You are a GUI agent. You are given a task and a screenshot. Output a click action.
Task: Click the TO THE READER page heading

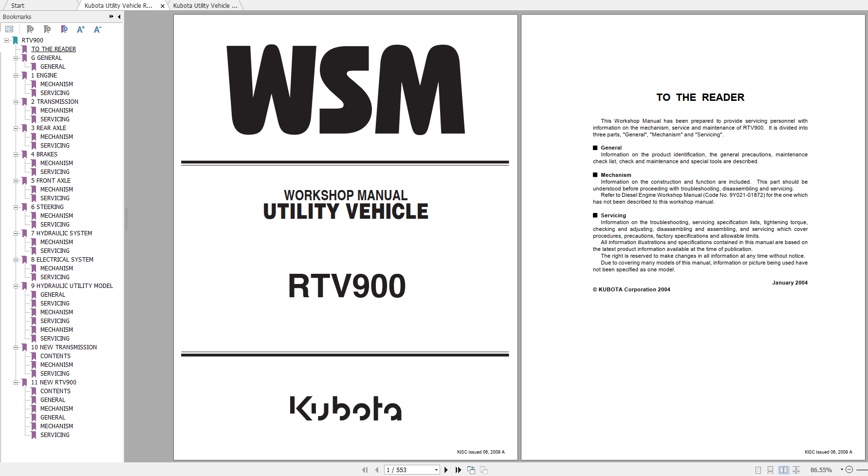[700, 97]
